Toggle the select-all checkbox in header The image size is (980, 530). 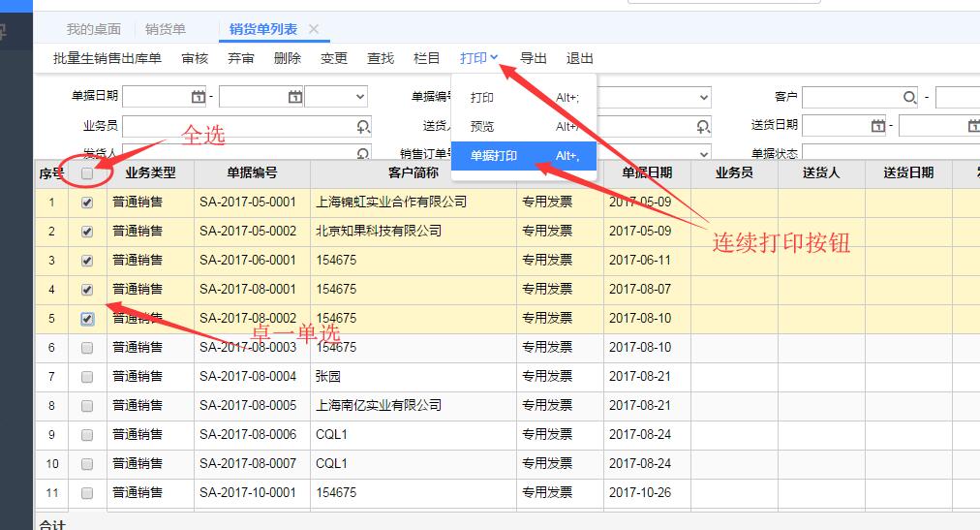tap(87, 173)
